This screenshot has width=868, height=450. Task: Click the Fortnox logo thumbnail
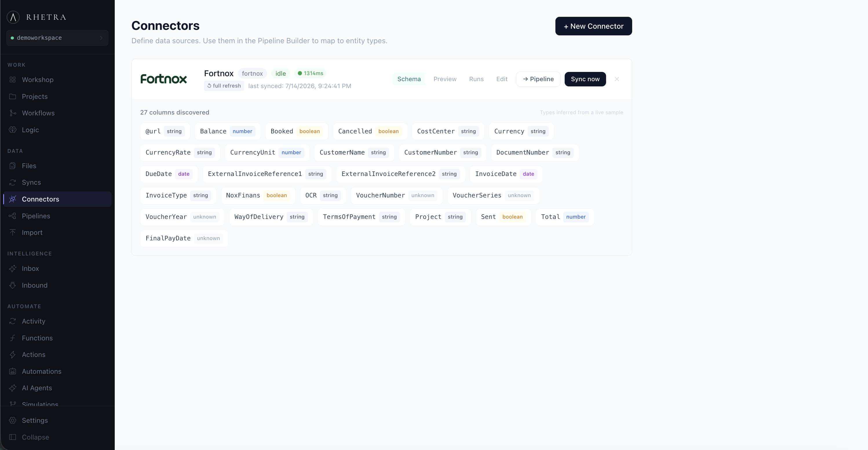click(x=164, y=79)
